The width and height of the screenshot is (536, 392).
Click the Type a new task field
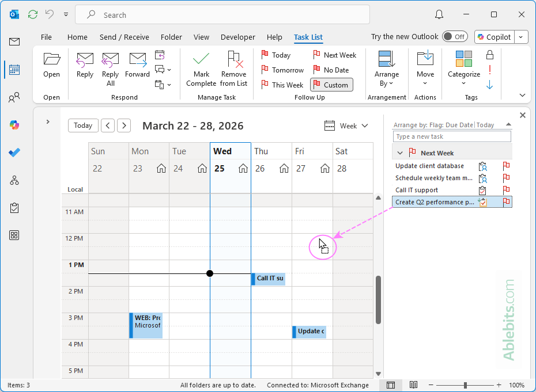452,136
